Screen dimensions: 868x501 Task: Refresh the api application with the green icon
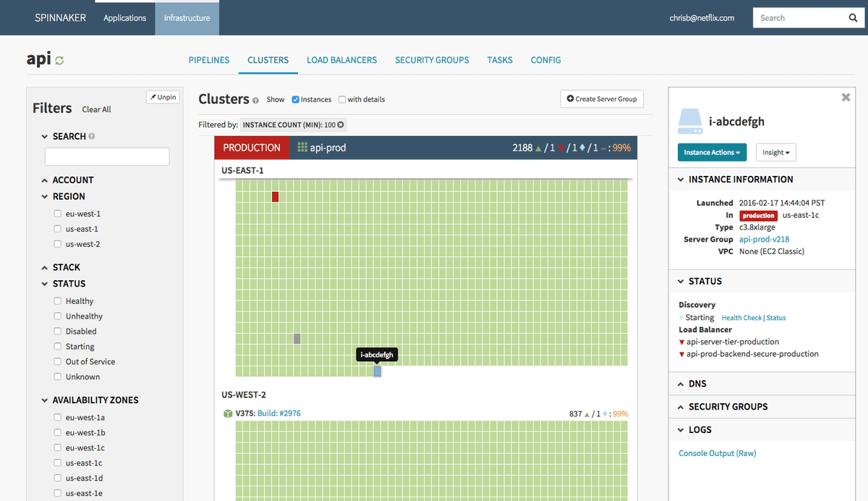pos(59,61)
